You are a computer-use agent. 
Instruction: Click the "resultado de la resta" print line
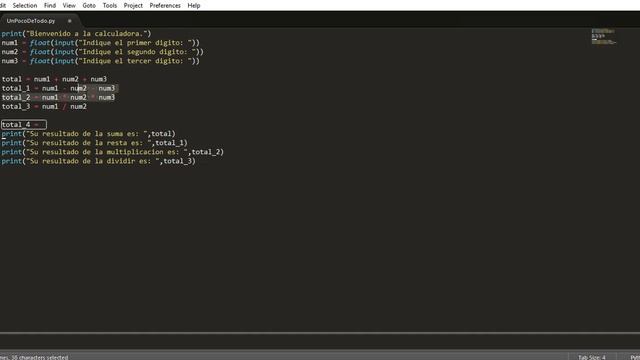(94, 143)
